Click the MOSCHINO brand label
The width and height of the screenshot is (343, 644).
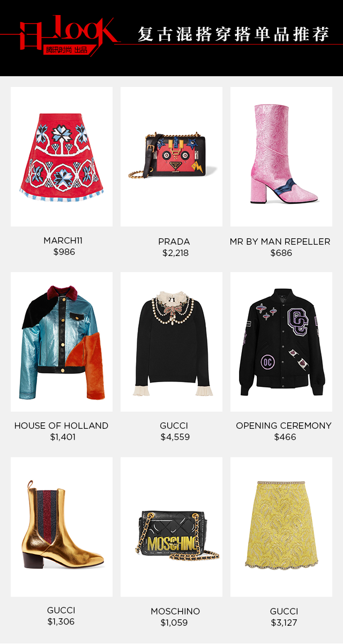(x=175, y=611)
